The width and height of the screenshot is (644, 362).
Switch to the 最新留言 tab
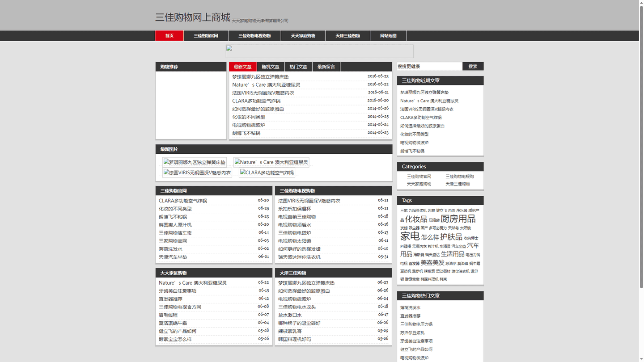tap(326, 67)
